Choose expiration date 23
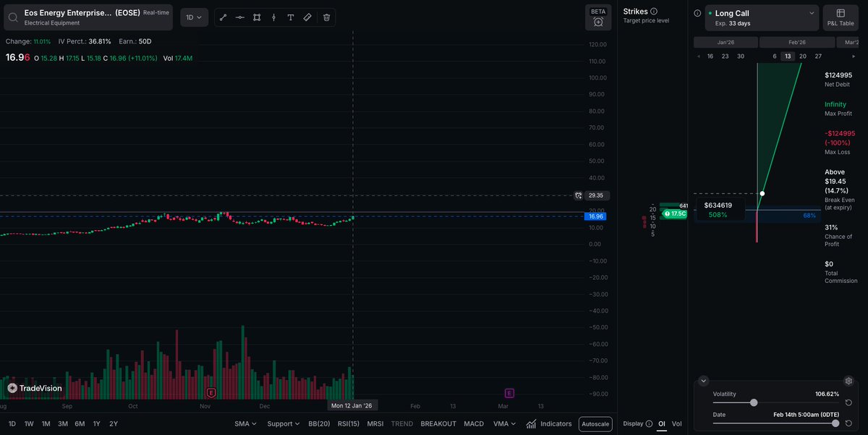The width and height of the screenshot is (868, 435). [x=726, y=56]
